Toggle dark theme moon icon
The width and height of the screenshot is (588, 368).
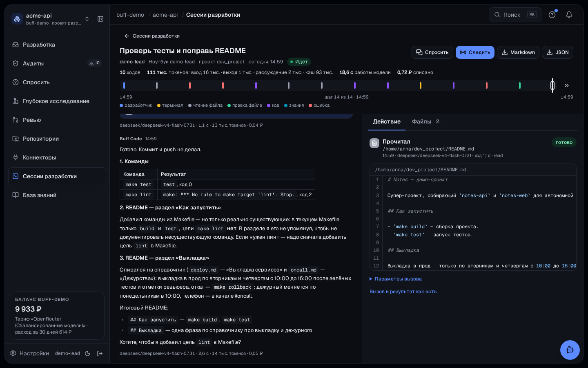(x=87, y=353)
